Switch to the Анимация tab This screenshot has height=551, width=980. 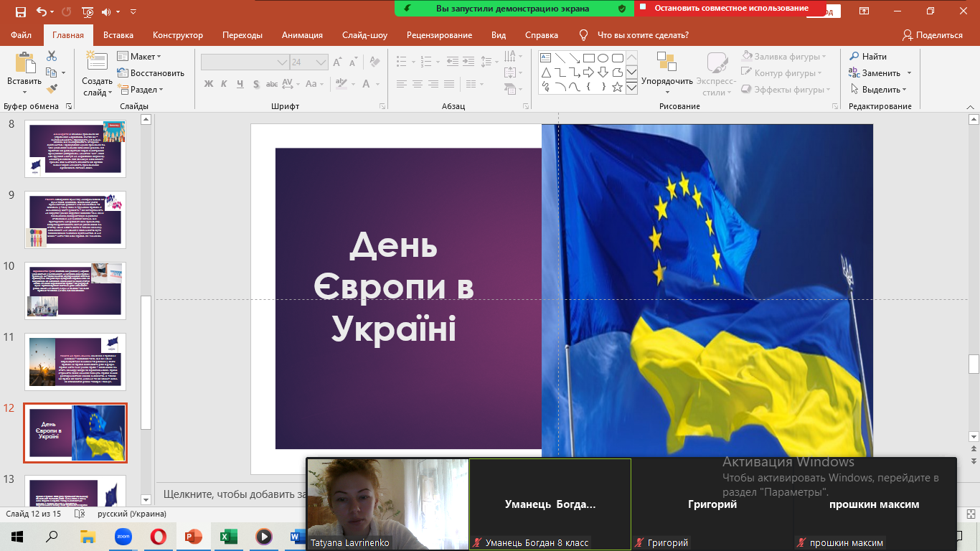302,35
